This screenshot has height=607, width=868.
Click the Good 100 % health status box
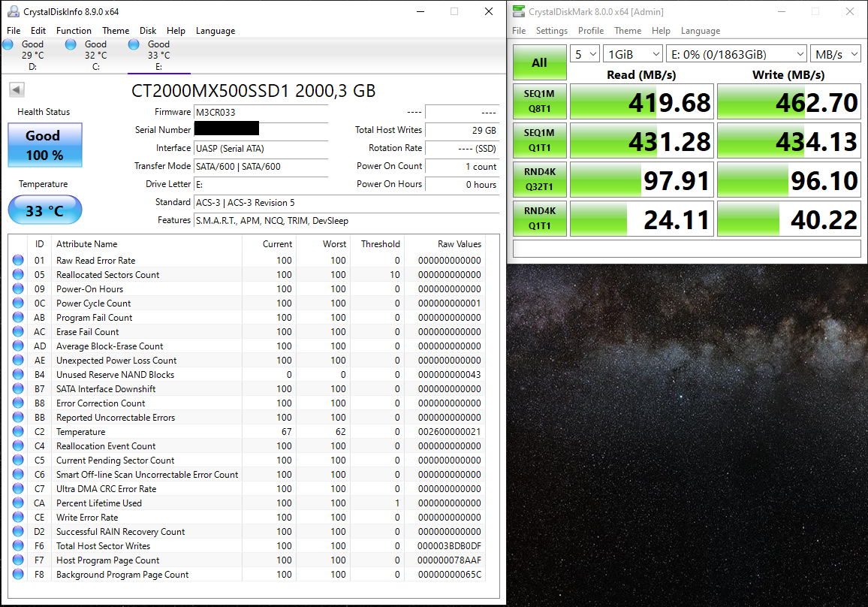[45, 145]
